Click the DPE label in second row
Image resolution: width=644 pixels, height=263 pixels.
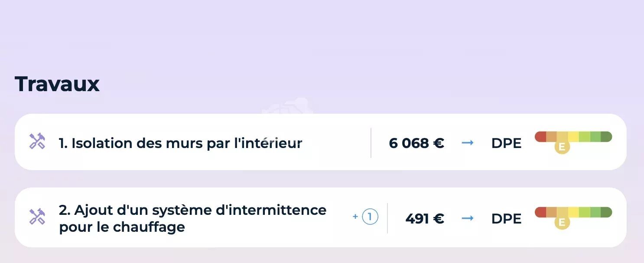tap(506, 219)
